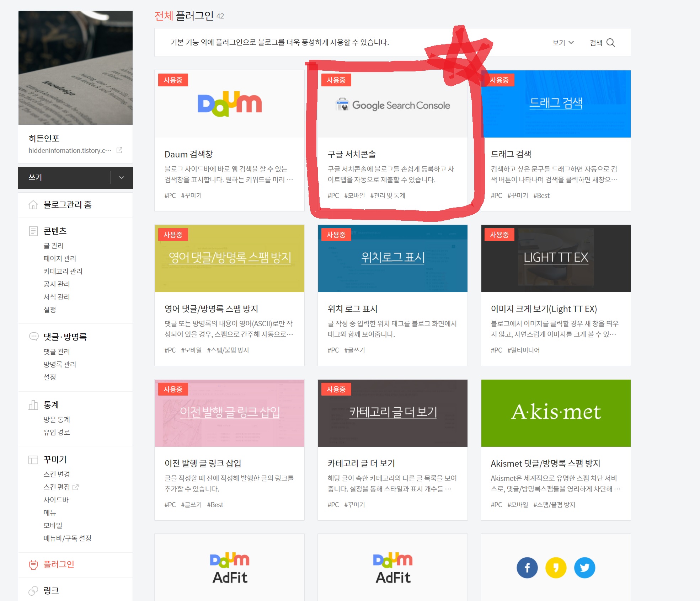Open the plugin title 위치 로그 표시

coord(352,309)
